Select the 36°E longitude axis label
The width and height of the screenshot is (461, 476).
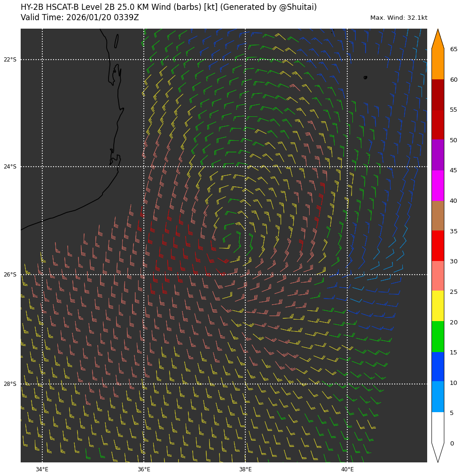144,469
